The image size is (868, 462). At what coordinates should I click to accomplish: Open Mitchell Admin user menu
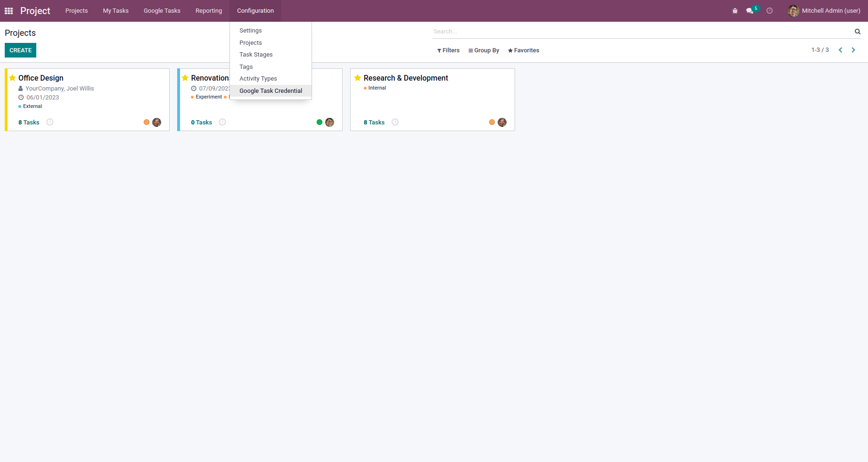point(824,11)
